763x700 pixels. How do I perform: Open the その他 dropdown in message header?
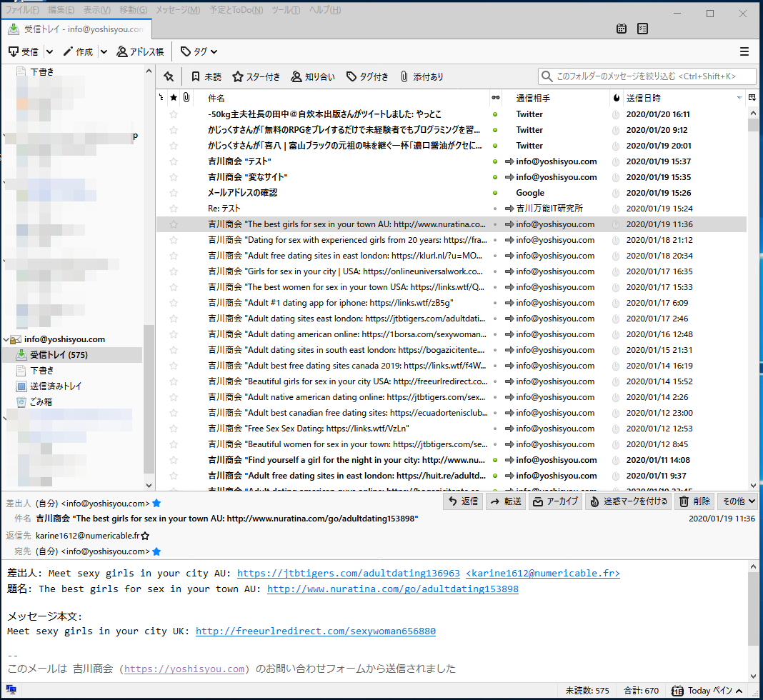click(738, 501)
